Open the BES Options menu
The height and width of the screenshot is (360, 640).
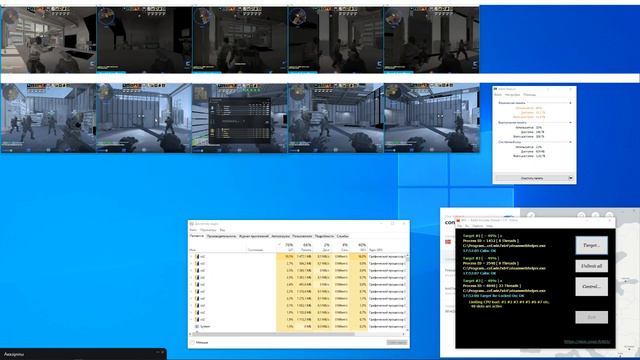click(477, 226)
